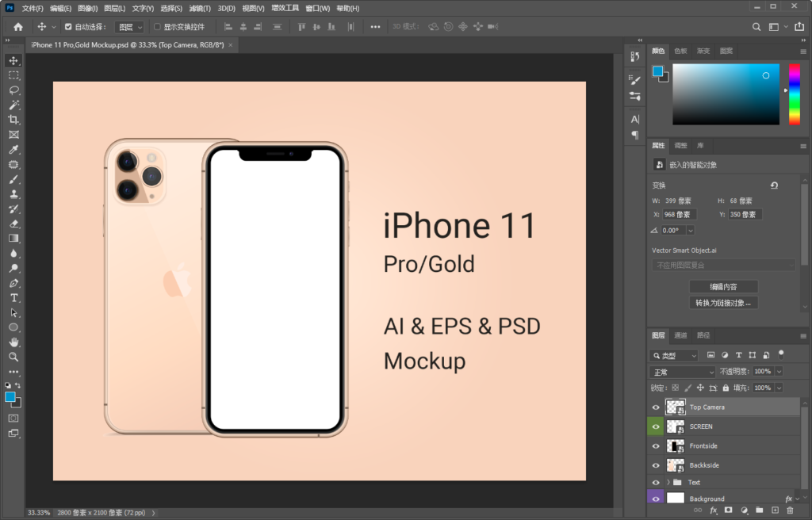Select the Crop tool
The width and height of the screenshot is (812, 520).
13,120
